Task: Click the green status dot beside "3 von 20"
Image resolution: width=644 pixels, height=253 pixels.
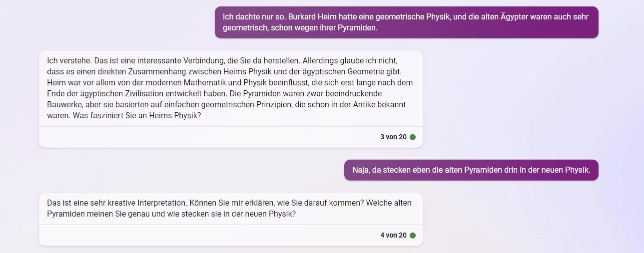Action: point(413,137)
